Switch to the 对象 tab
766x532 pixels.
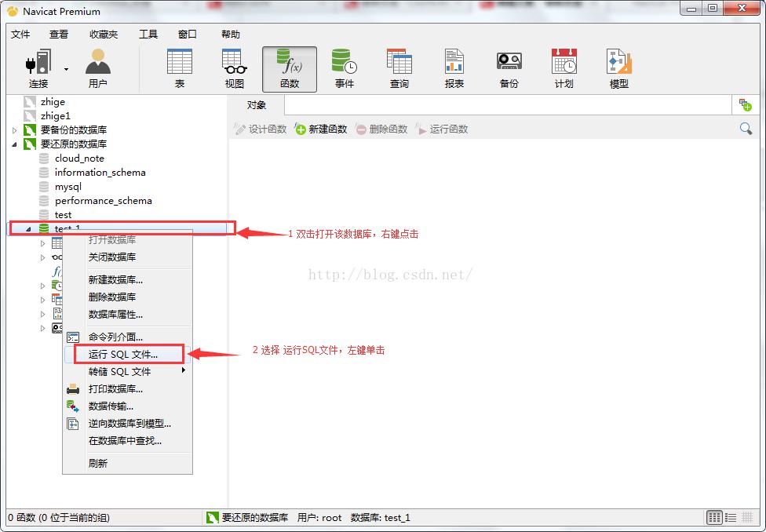[x=257, y=105]
